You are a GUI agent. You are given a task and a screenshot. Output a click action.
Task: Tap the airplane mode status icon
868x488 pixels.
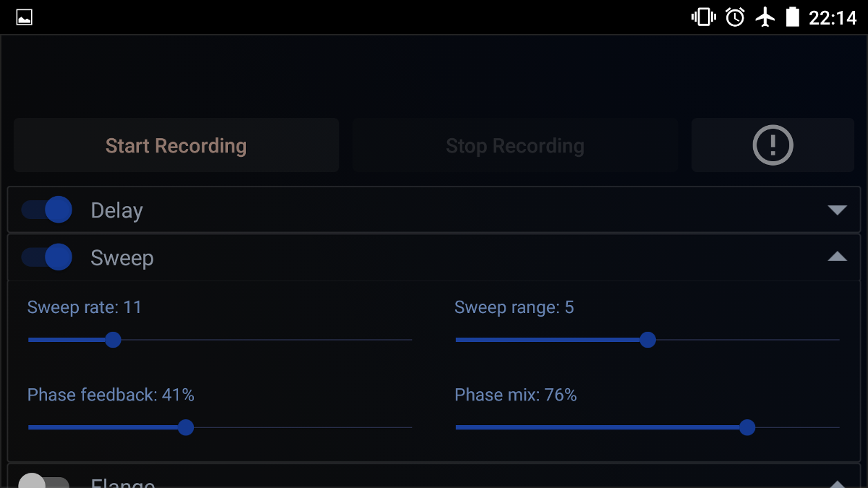tap(765, 17)
